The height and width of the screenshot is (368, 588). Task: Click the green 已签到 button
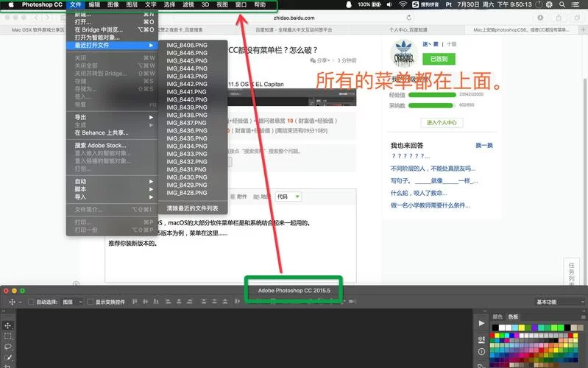439,59
